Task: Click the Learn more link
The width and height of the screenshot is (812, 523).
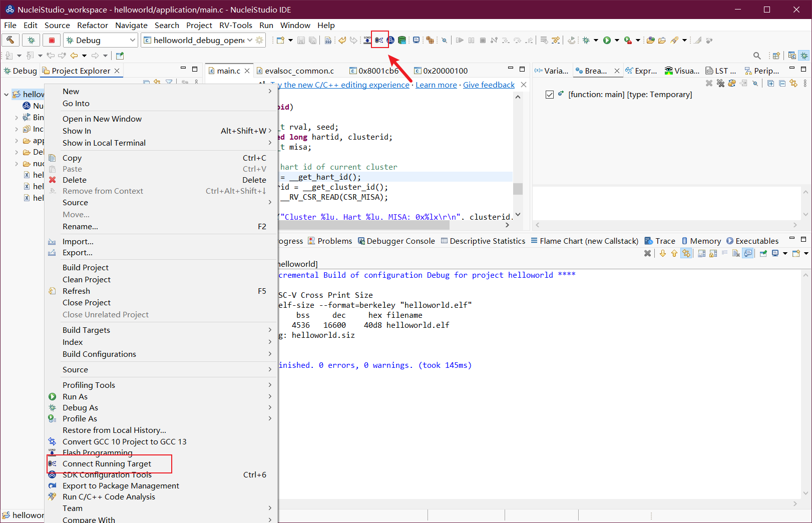Action: coord(436,85)
